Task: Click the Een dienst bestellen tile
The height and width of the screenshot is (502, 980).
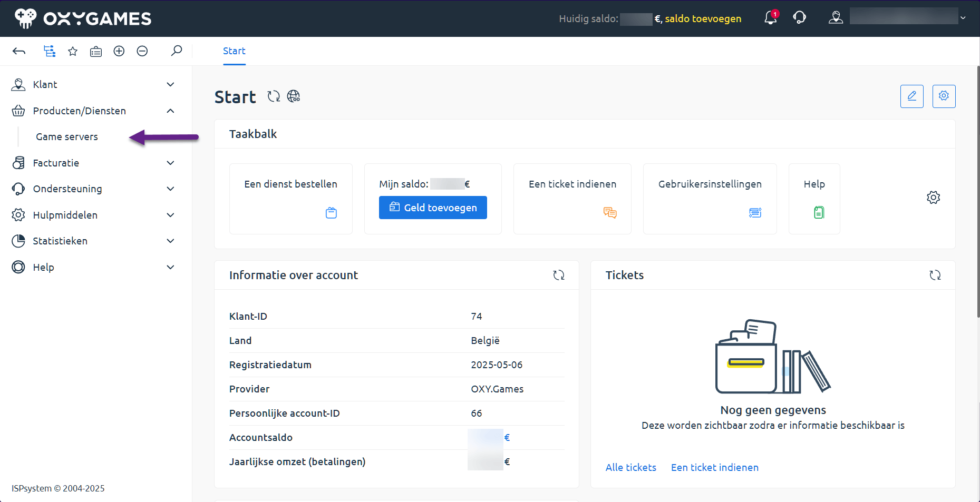Action: click(290, 199)
